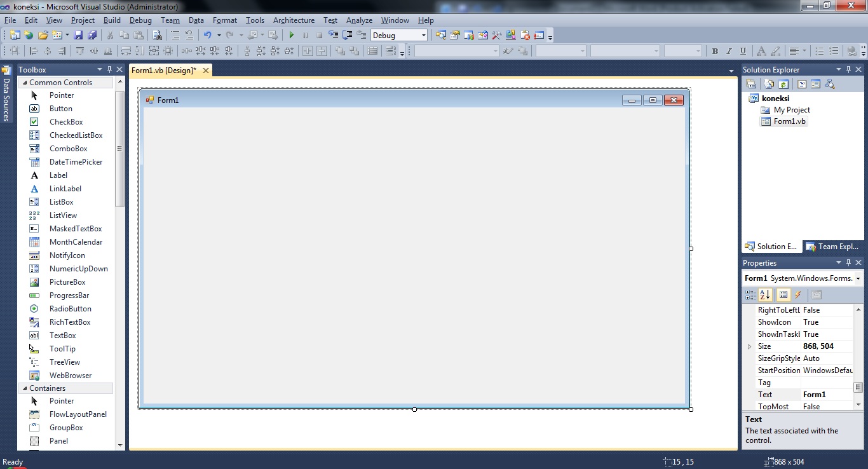Click the Step Into debug icon
Screen dimensions: 868x469
pyautogui.click(x=332, y=35)
